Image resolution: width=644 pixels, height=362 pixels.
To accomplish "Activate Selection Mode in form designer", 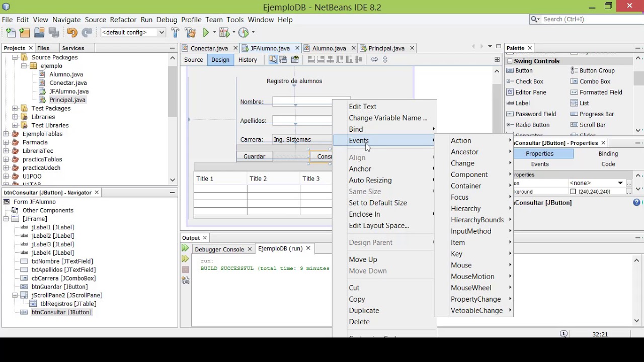I will [273, 59].
